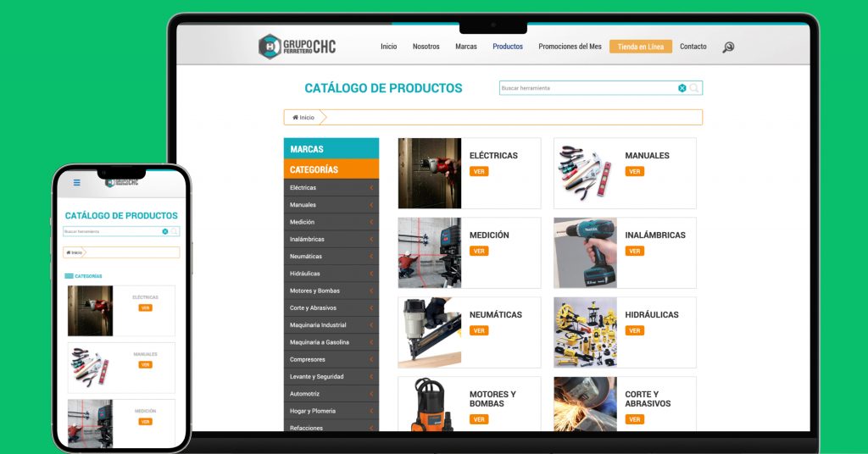This screenshot has height=454, width=868.
Task: Go to Promociones del Mes in the navbar
Action: [x=570, y=47]
